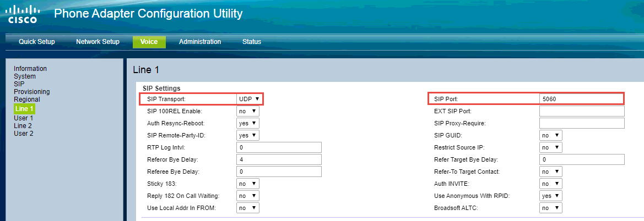This screenshot has width=644, height=221.
Task: Click the SIP Settings section heading
Action: (x=161, y=88)
